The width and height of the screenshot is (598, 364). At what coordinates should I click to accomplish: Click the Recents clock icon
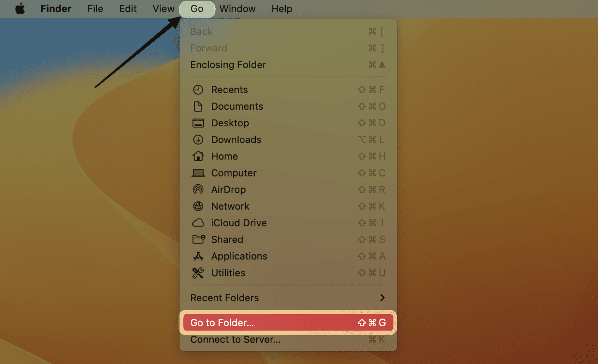tap(198, 90)
